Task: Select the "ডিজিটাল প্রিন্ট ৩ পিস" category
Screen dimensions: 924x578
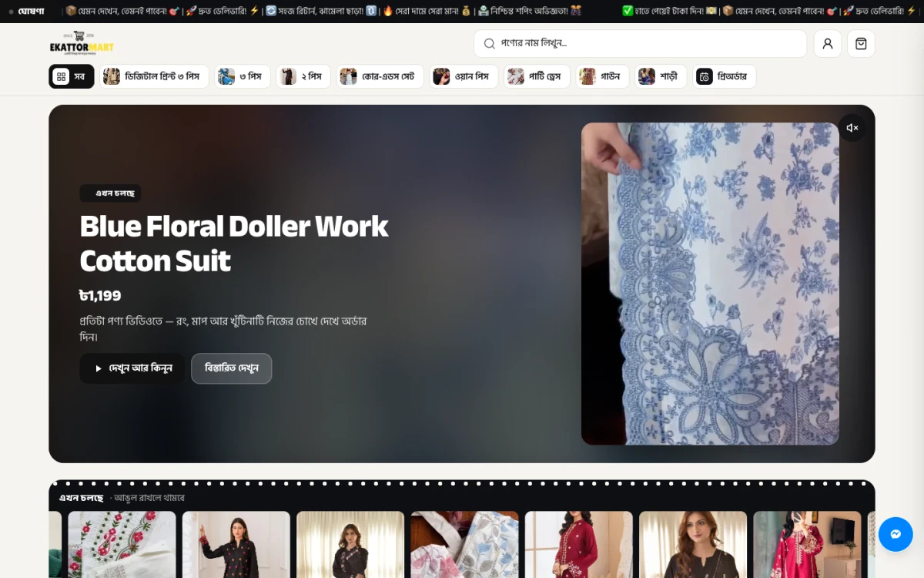Action: (154, 76)
